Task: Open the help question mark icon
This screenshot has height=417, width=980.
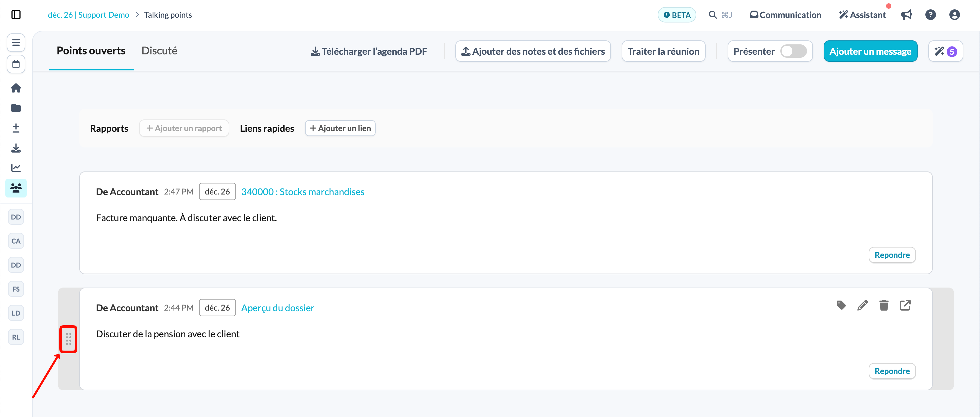Action: (x=930, y=15)
